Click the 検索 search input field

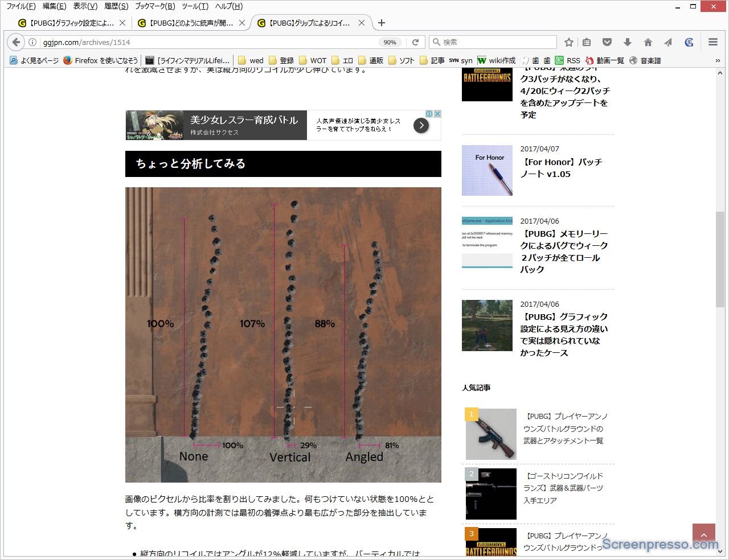tap(495, 42)
